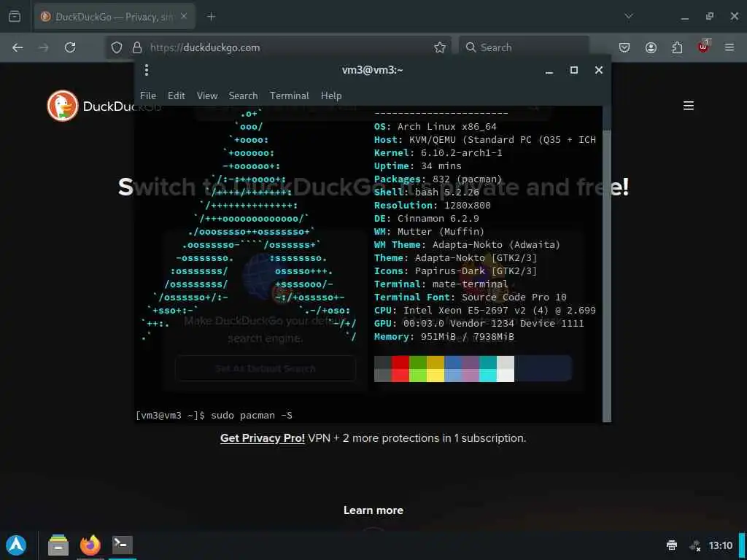
Task: Click the Firefox Search box
Action: 524,47
